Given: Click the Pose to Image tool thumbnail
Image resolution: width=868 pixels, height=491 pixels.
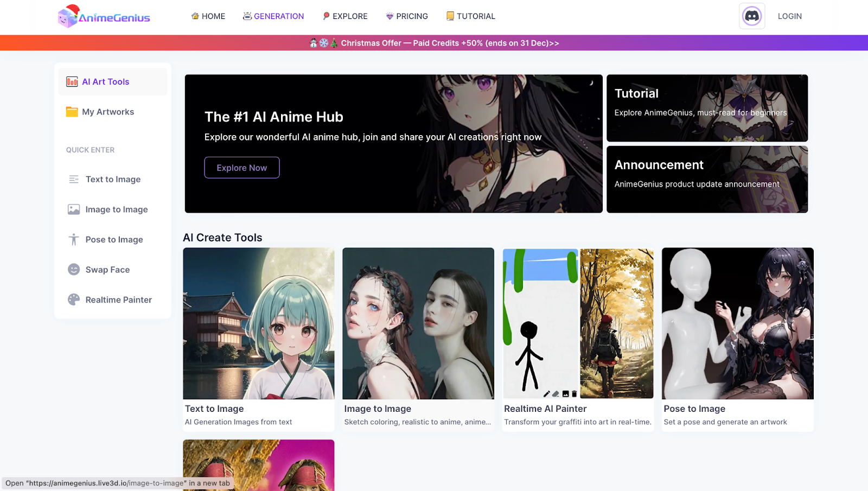Looking at the screenshot, I should 738,323.
